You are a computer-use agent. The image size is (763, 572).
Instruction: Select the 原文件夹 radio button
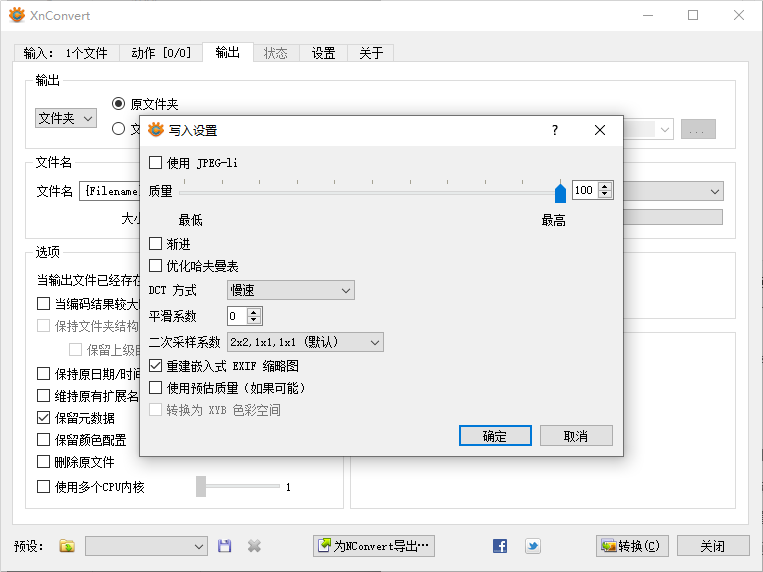click(118, 104)
